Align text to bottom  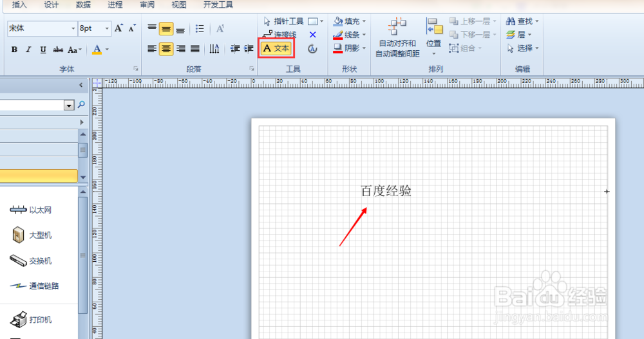[x=180, y=30]
